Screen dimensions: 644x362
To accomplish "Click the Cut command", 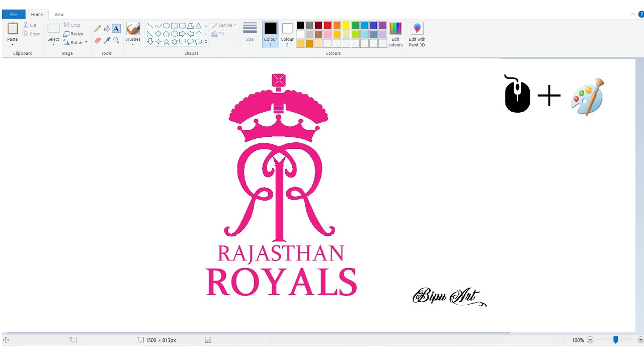I will point(30,25).
